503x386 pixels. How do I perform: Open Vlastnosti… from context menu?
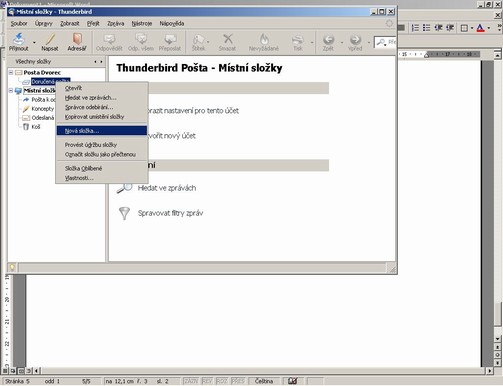[102, 178]
